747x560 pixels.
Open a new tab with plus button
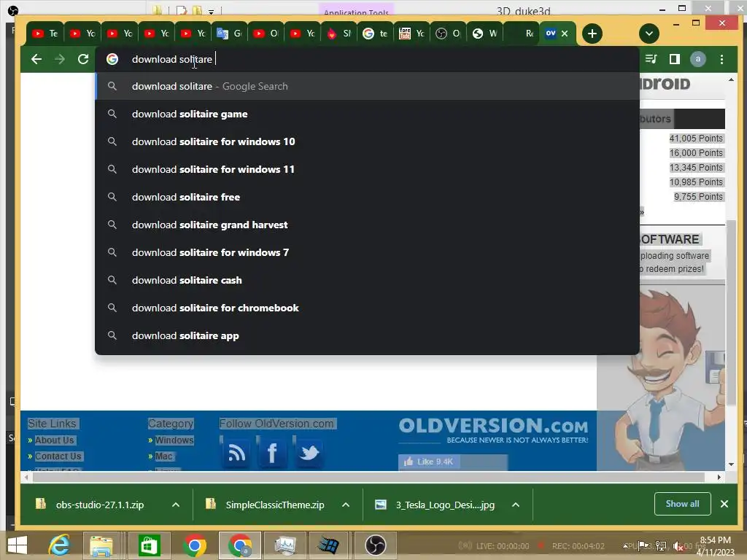592,34
